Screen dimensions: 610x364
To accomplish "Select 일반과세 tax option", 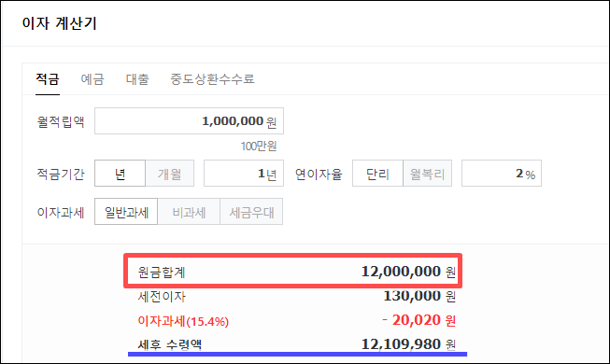I will pos(126,212).
